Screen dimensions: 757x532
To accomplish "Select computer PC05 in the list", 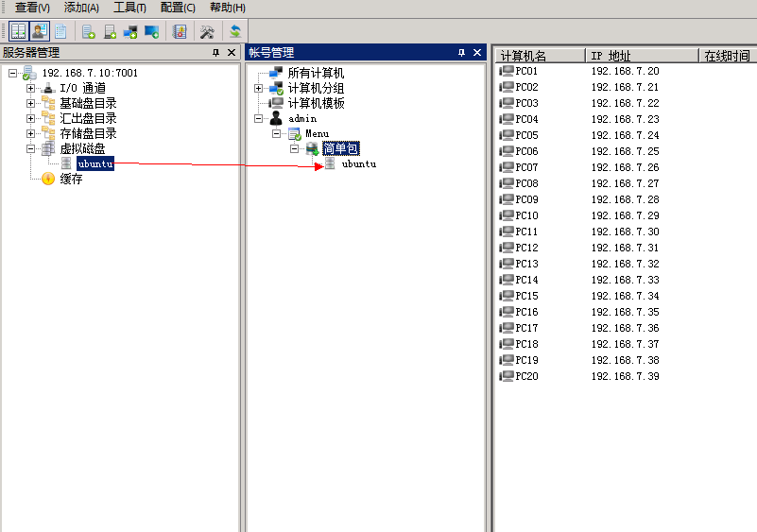I will (526, 135).
